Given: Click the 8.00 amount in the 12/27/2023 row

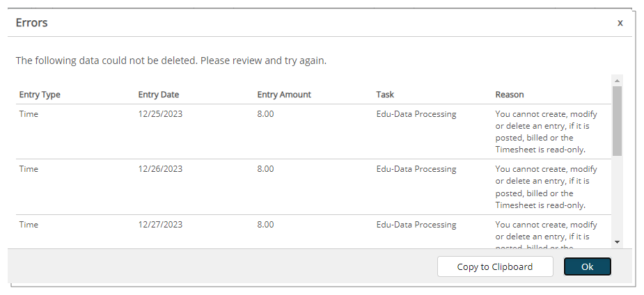Looking at the screenshot, I should [x=265, y=225].
